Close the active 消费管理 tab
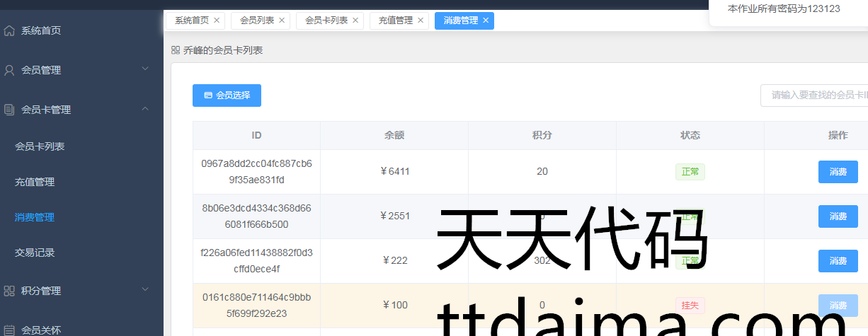This screenshot has height=336, width=868. [486, 21]
